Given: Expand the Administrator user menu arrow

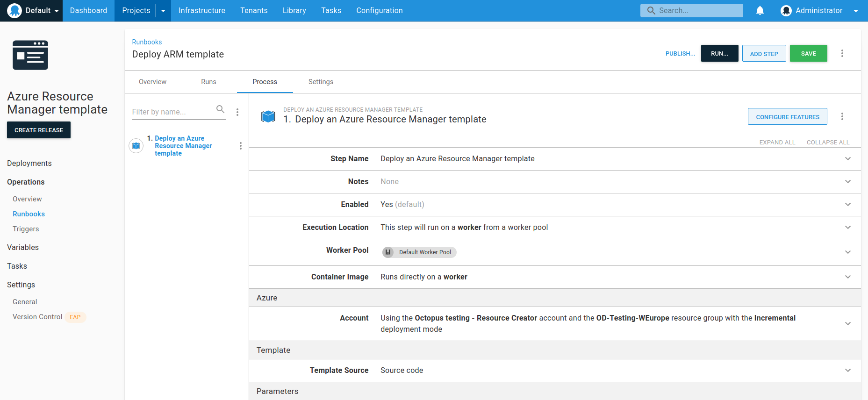Looking at the screenshot, I should click(x=856, y=11).
